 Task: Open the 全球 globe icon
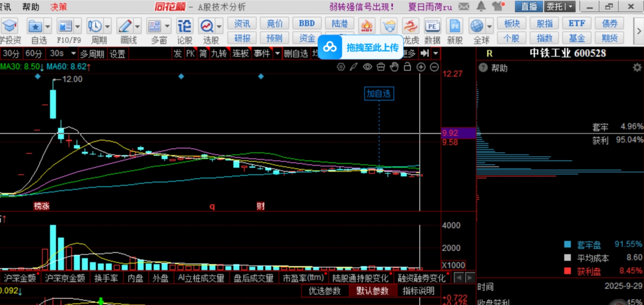[x=477, y=26]
